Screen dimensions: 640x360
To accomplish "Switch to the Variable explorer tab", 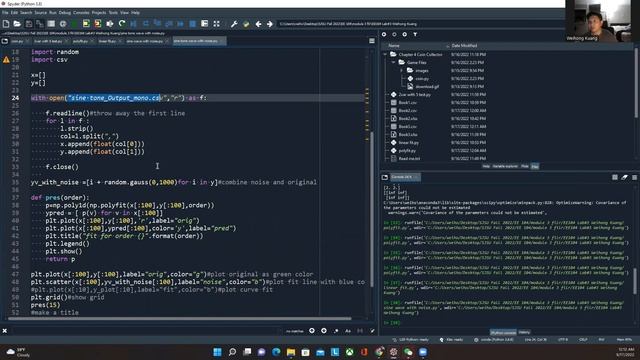I will pos(505,167).
